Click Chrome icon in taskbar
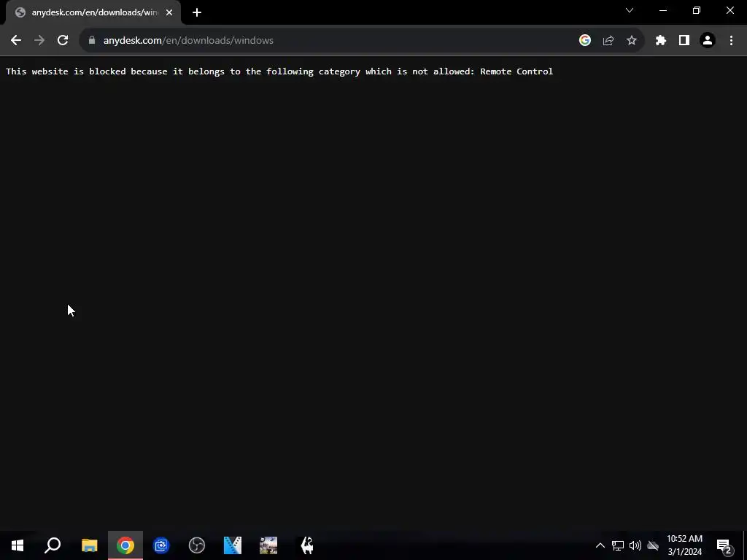The width and height of the screenshot is (747, 560). [125, 545]
